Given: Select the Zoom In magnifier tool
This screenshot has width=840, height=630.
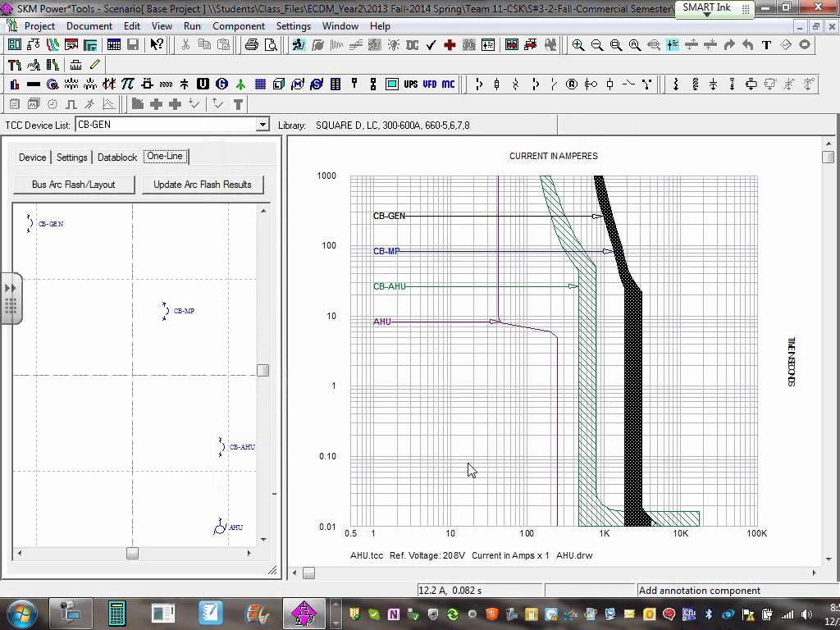Looking at the screenshot, I should [577, 45].
